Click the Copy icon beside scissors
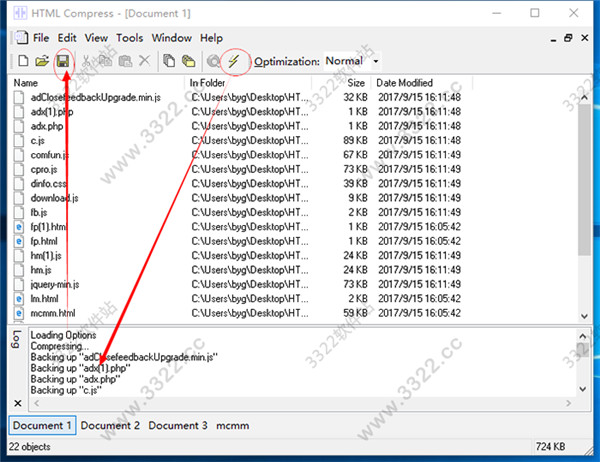The height and width of the screenshot is (462, 600). (x=105, y=61)
